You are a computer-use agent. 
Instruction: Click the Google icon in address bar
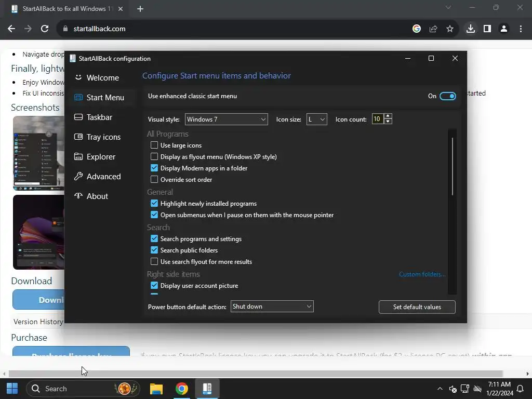417,29
